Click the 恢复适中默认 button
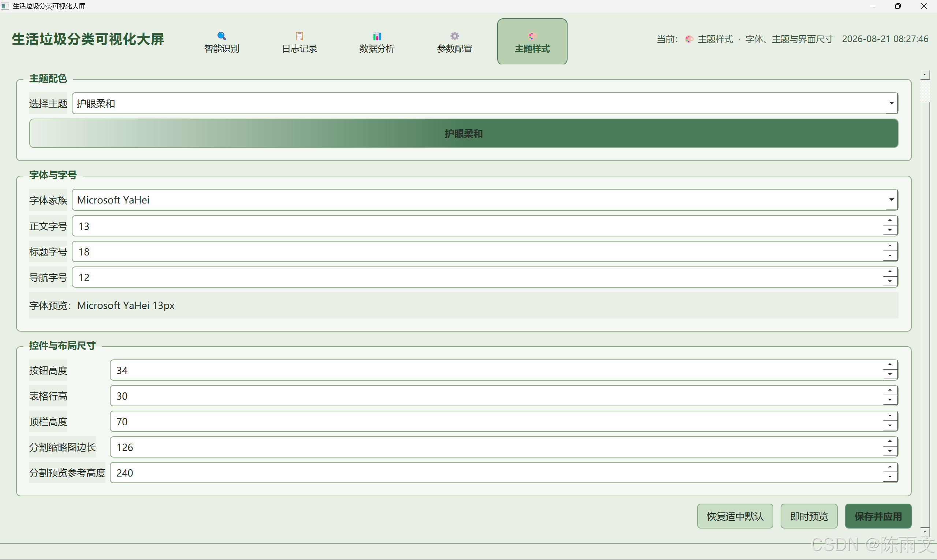Viewport: 937px width, 560px height. click(x=735, y=516)
